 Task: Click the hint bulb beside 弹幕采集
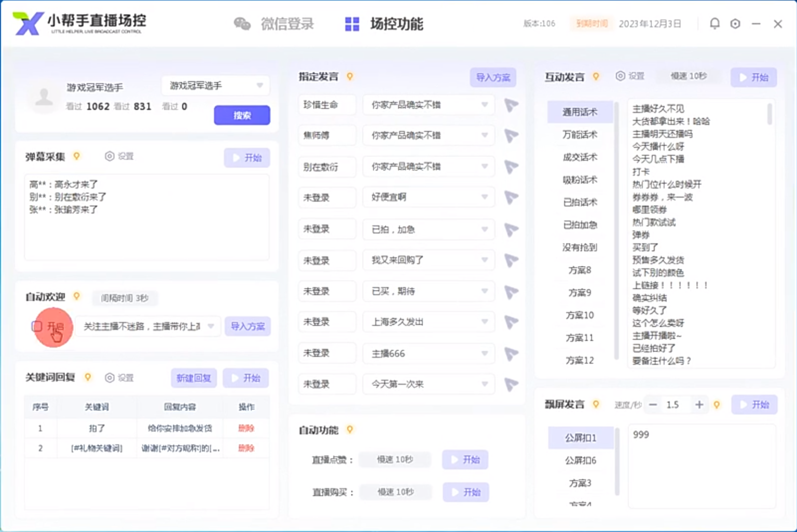point(76,156)
